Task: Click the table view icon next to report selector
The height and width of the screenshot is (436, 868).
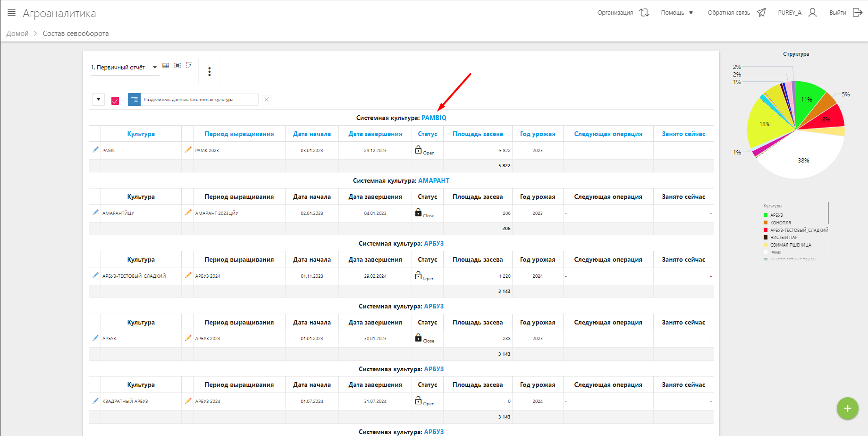Action: (166, 66)
